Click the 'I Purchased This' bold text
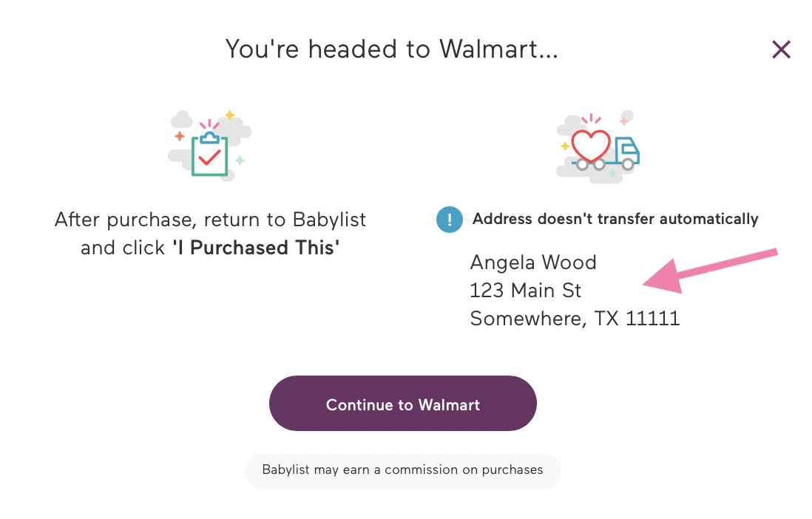This screenshot has height=519, width=812. click(257, 248)
